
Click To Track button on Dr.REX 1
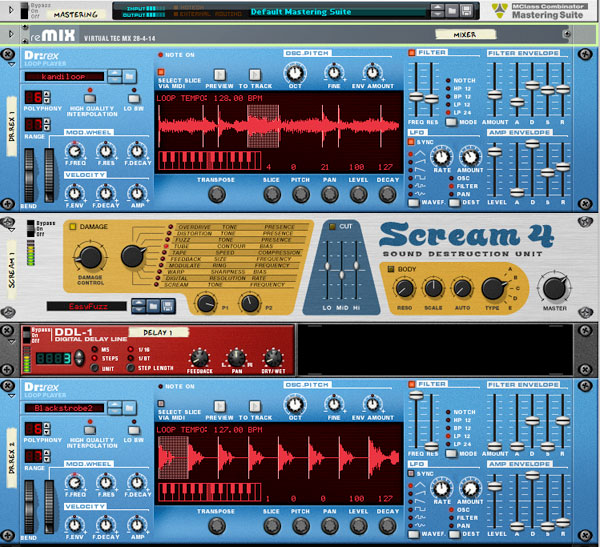pyautogui.click(x=255, y=75)
